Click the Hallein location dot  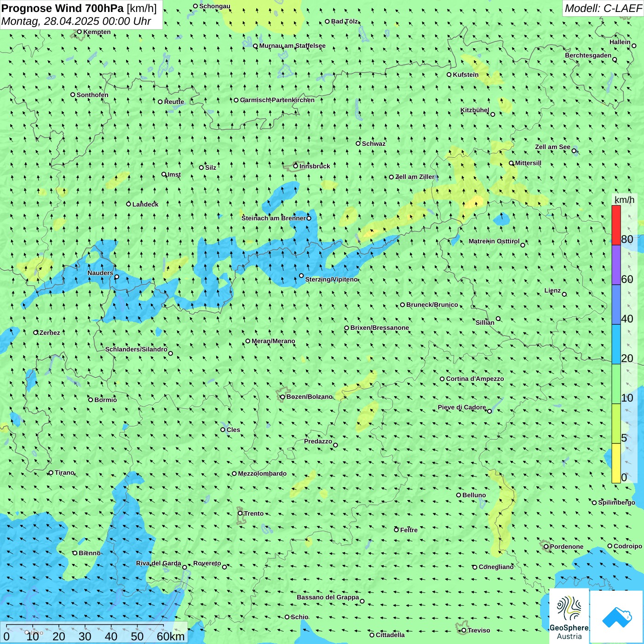coord(634,46)
